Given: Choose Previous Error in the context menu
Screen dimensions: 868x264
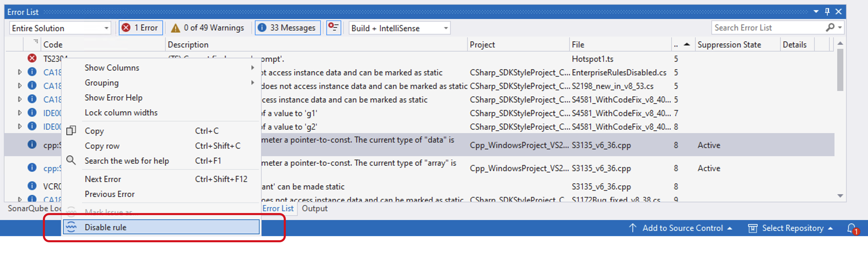Looking at the screenshot, I should tap(161, 194).
